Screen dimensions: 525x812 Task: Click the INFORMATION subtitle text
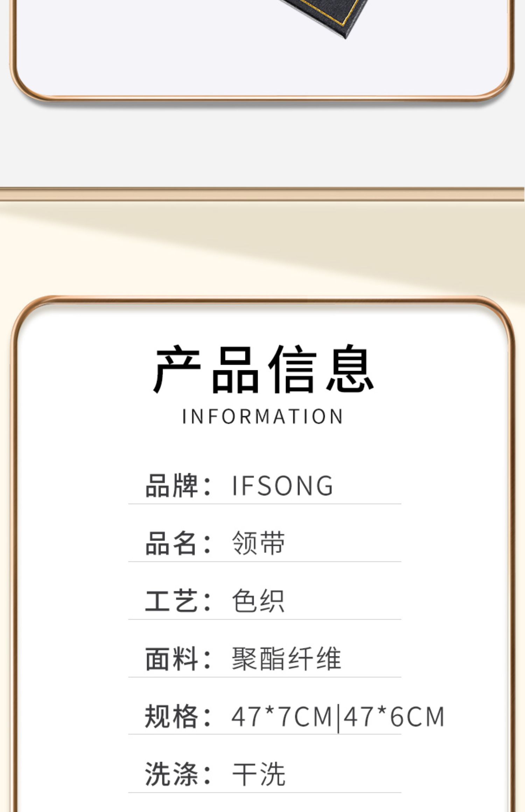click(x=262, y=416)
